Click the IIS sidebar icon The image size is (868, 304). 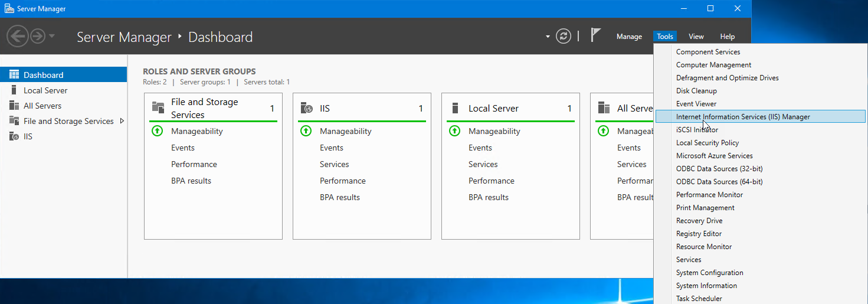(x=14, y=136)
